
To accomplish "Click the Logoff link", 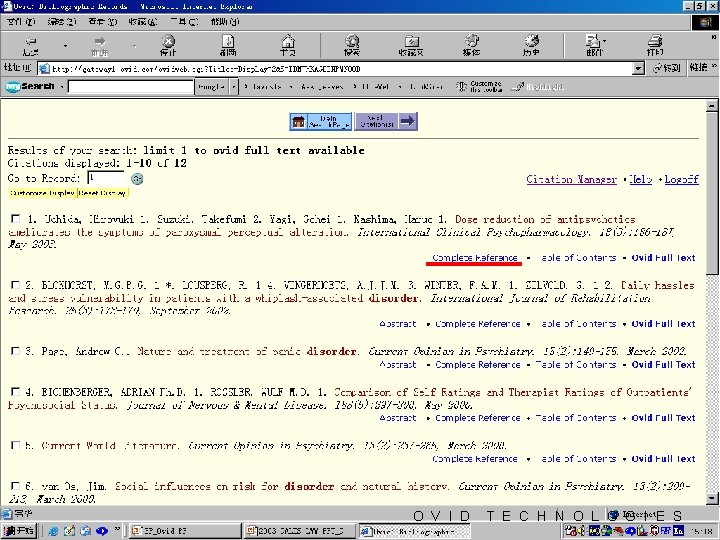I will click(681, 180).
